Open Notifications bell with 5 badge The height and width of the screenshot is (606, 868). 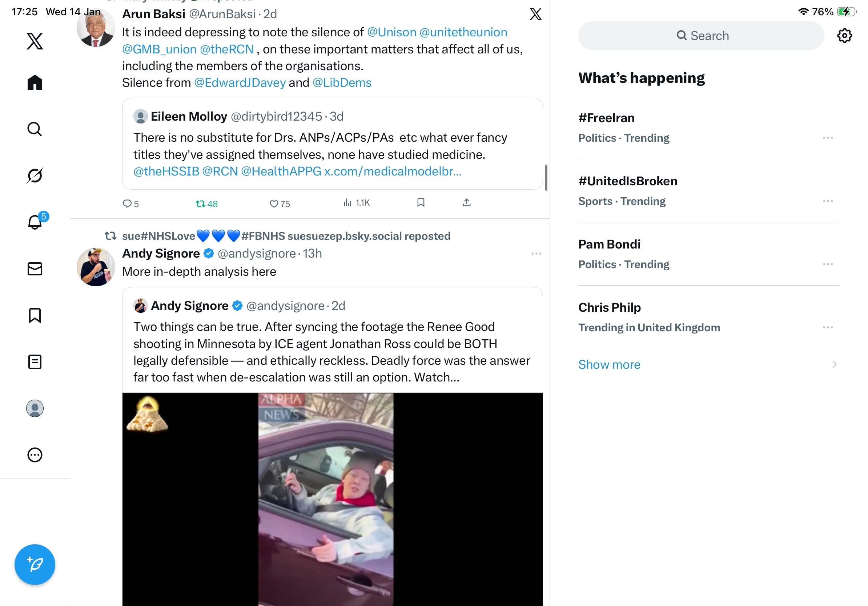coord(36,222)
